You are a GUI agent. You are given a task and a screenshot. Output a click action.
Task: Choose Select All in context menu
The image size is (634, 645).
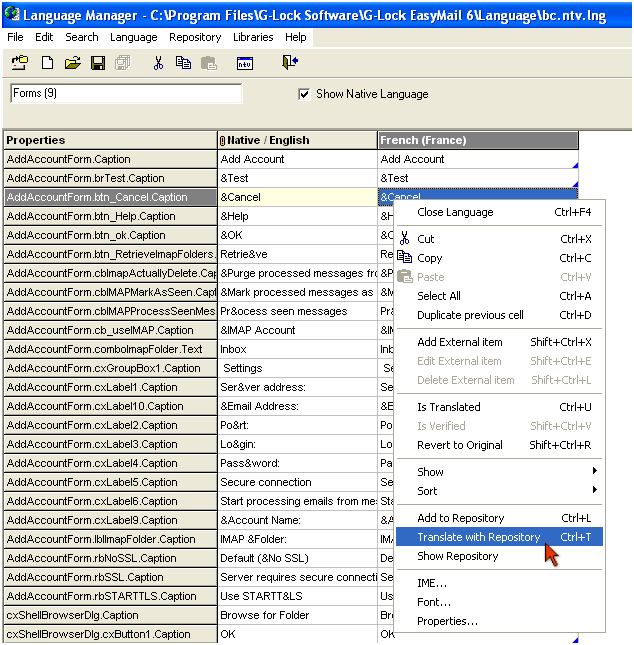point(499,296)
